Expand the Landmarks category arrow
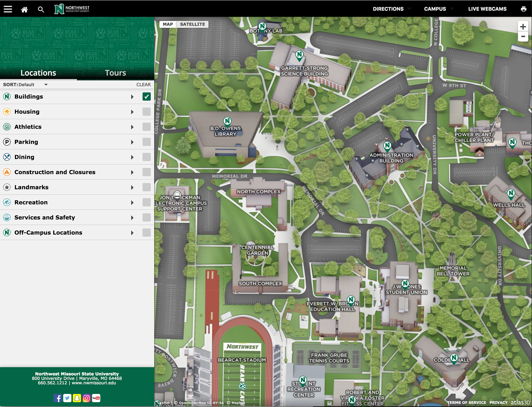Viewport: 532px width, 407px height. pos(133,187)
